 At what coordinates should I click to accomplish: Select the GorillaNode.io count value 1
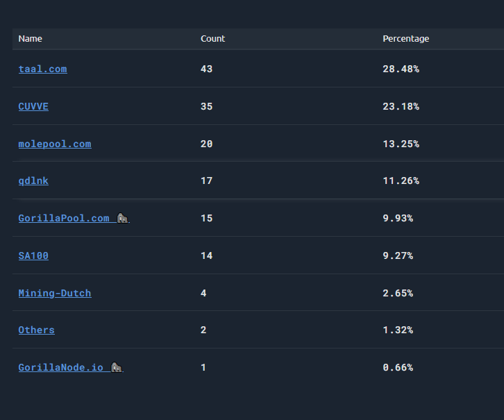pos(203,367)
